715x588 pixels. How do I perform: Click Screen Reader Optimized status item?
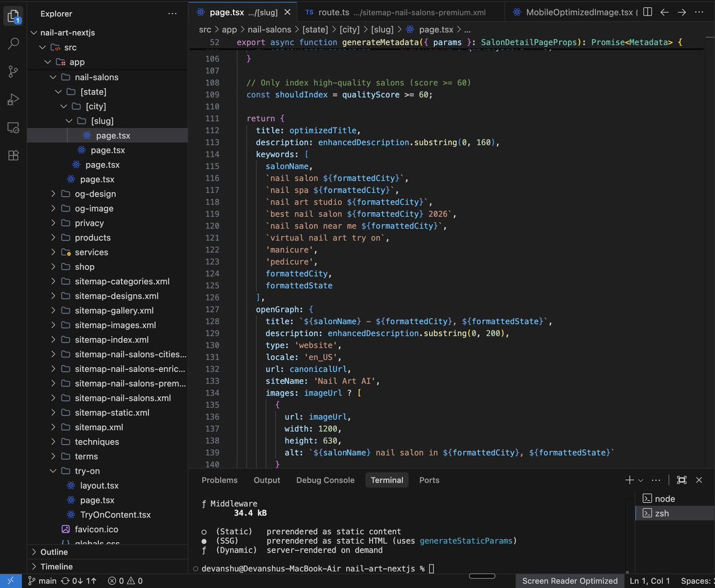click(570, 581)
